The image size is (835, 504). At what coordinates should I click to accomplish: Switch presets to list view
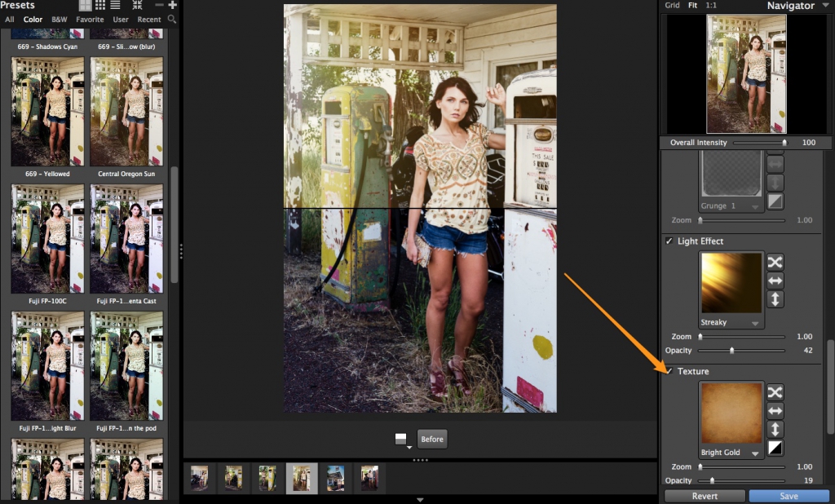pyautogui.click(x=115, y=6)
